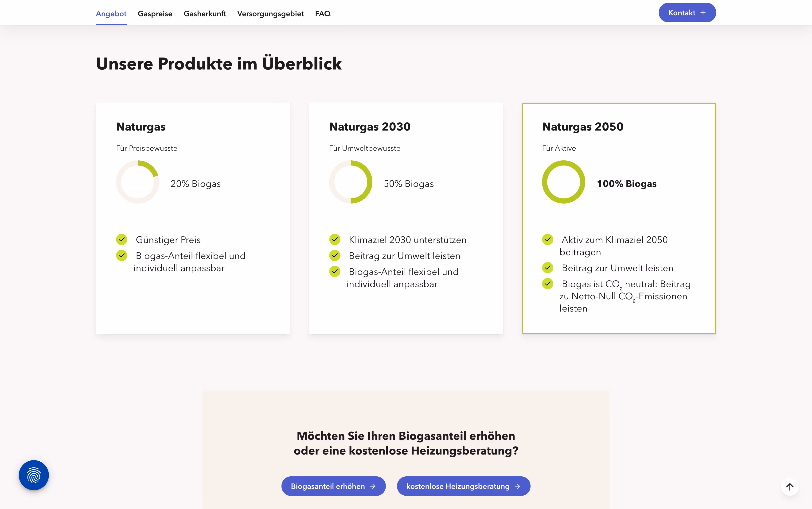Go to the Gasherkunft section

[205, 13]
